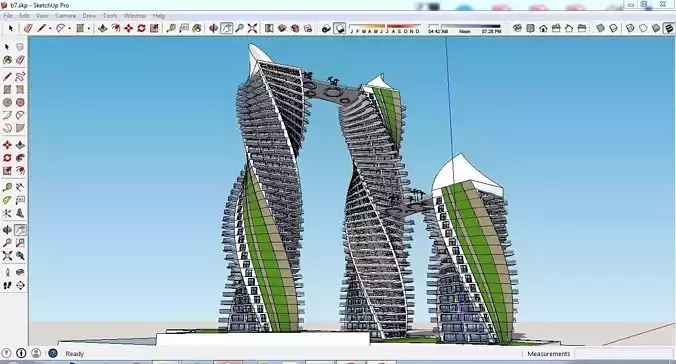Pick the Freehand tool in left toolbar
The width and height of the screenshot is (676, 364).
[20, 77]
